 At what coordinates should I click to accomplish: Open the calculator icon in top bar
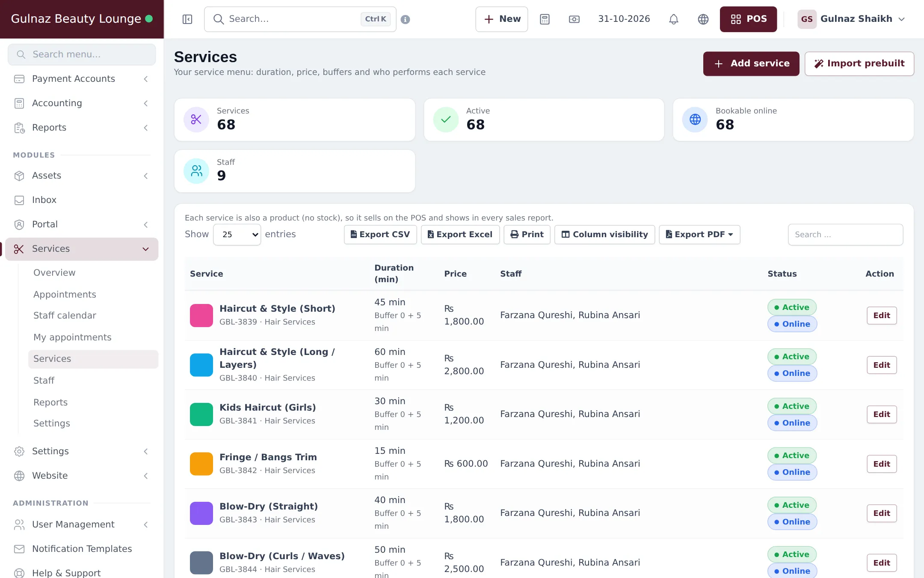click(545, 19)
